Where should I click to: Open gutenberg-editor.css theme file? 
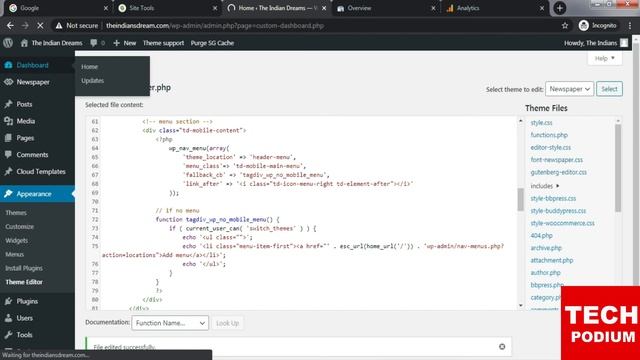558,172
